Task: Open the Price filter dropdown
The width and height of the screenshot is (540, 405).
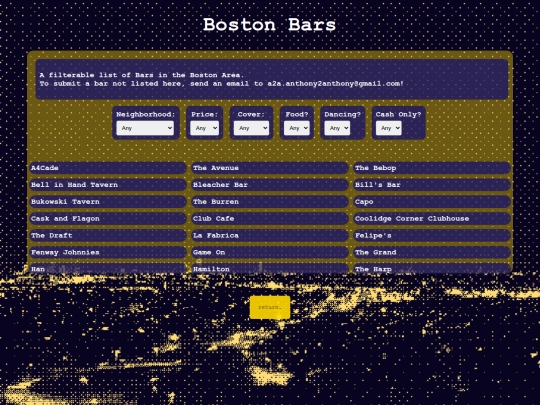Action: (x=205, y=128)
